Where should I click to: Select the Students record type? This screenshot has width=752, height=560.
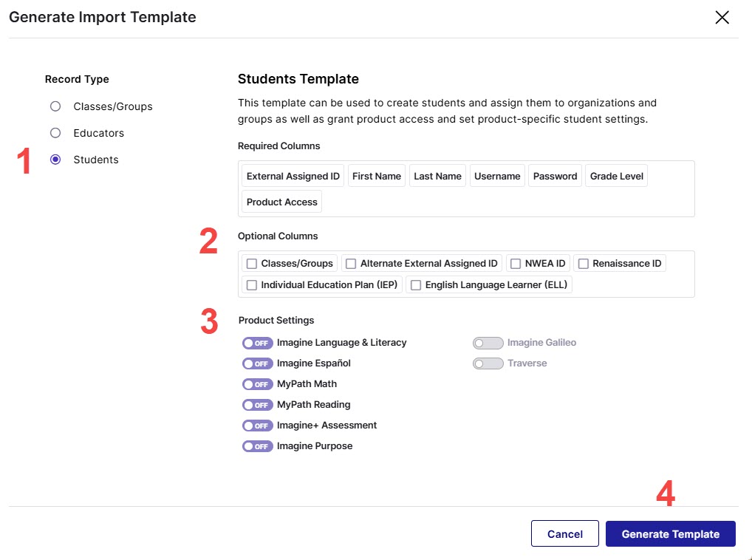[x=55, y=160]
